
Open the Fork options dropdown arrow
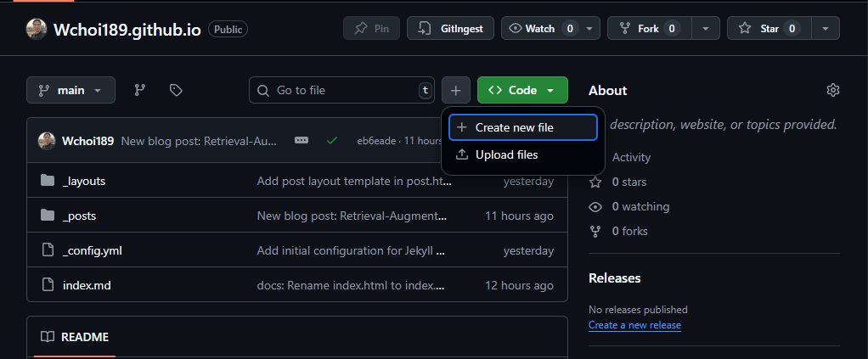click(x=705, y=28)
